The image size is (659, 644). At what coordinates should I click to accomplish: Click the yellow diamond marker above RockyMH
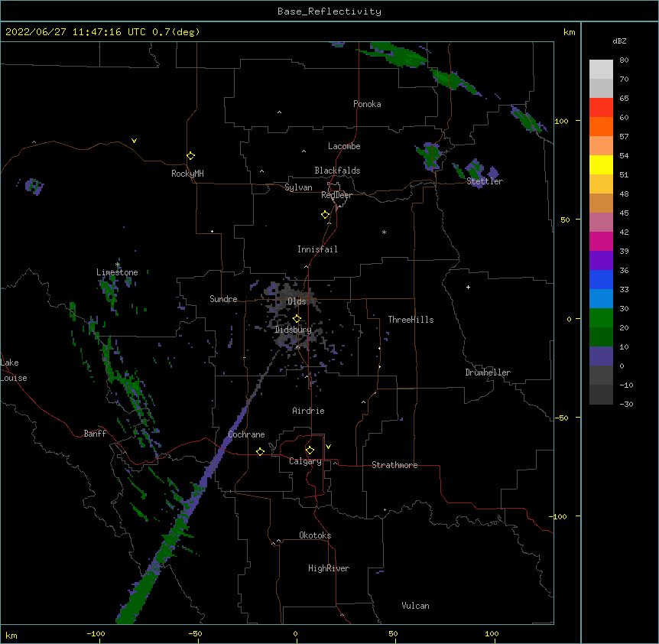point(190,156)
